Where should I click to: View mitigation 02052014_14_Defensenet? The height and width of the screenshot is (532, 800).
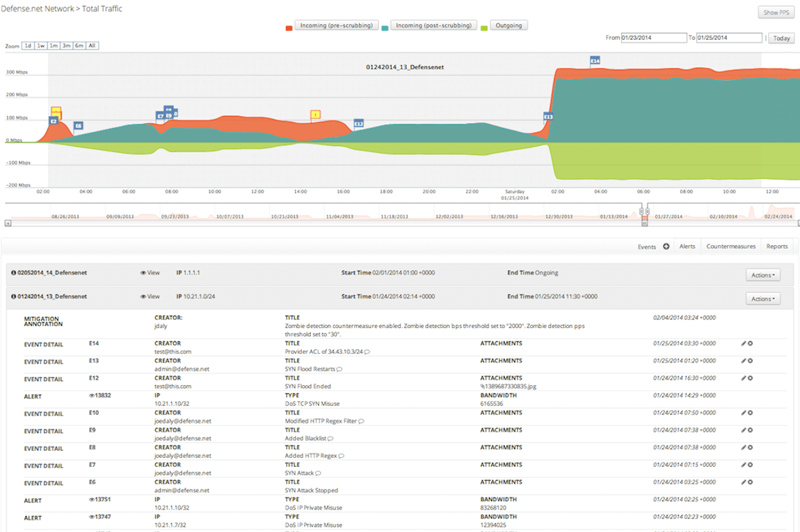(x=150, y=273)
